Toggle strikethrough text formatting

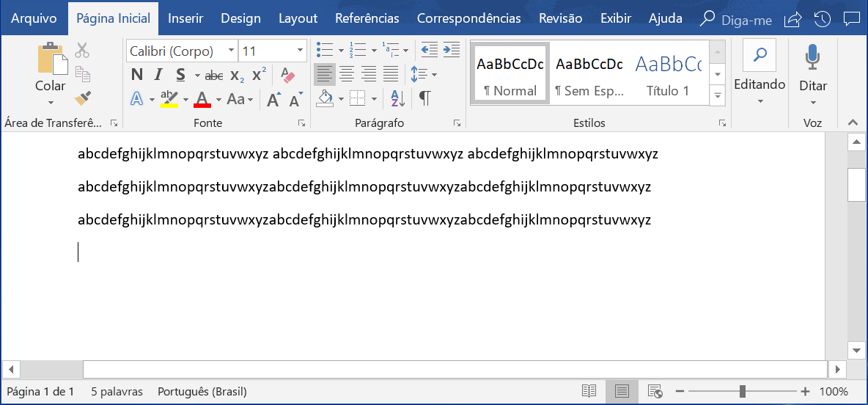click(x=214, y=75)
